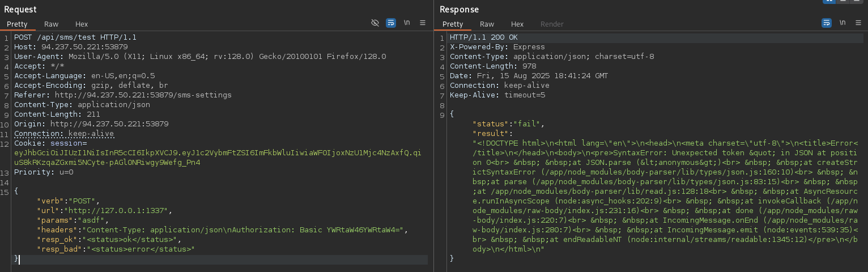Click the 'Priority: u=0' header line

coord(44,172)
